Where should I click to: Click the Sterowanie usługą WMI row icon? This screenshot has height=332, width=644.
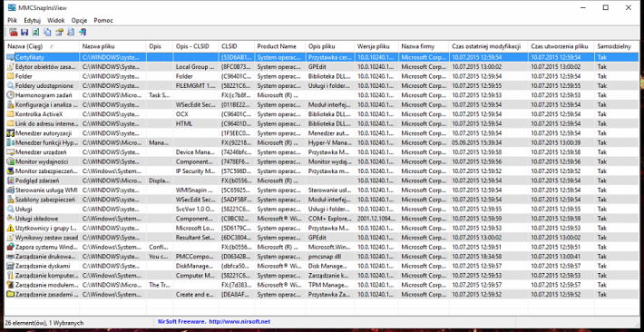(x=10, y=190)
